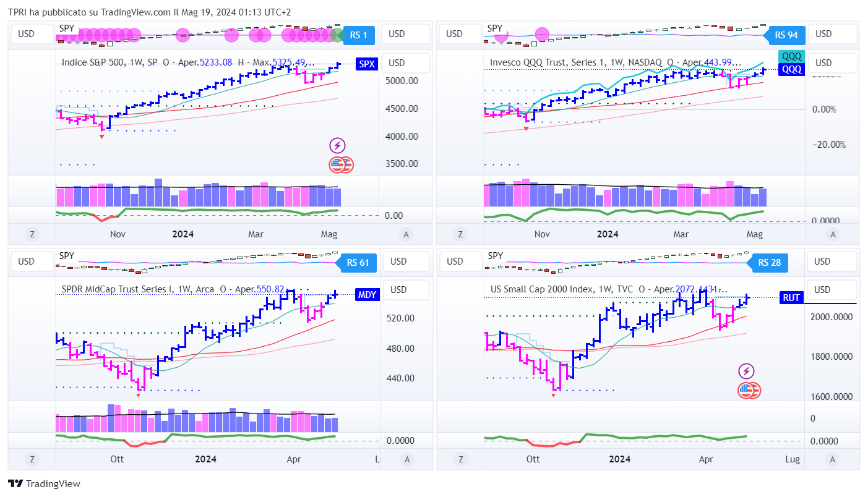Open the left USD dropdown in the QQQ chart's SPY pane

click(455, 34)
